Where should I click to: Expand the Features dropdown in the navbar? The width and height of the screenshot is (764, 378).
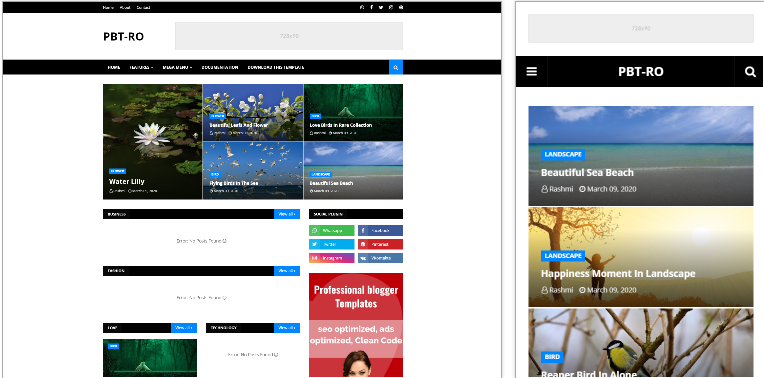(141, 67)
